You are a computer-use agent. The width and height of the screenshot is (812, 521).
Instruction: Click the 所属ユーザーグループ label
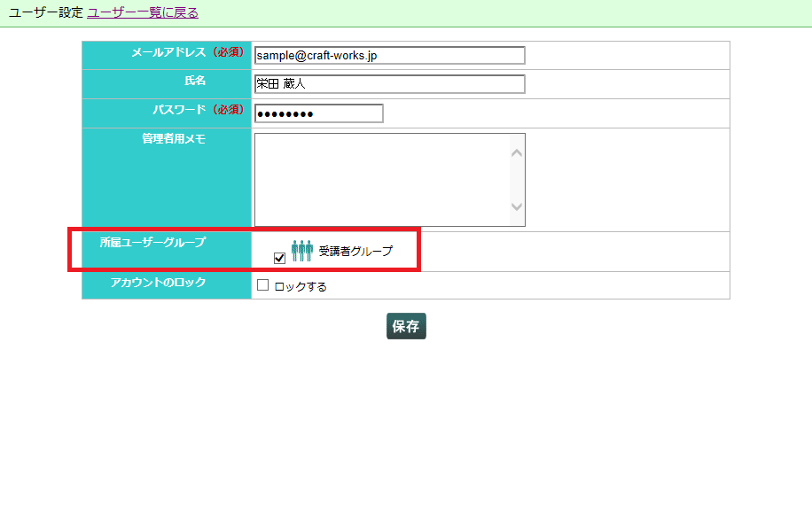[152, 242]
